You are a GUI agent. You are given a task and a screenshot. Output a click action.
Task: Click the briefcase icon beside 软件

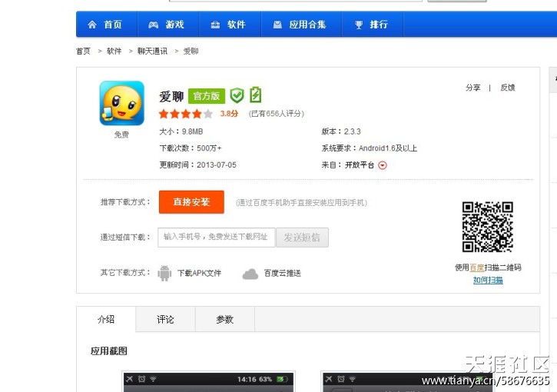pyautogui.click(x=215, y=25)
